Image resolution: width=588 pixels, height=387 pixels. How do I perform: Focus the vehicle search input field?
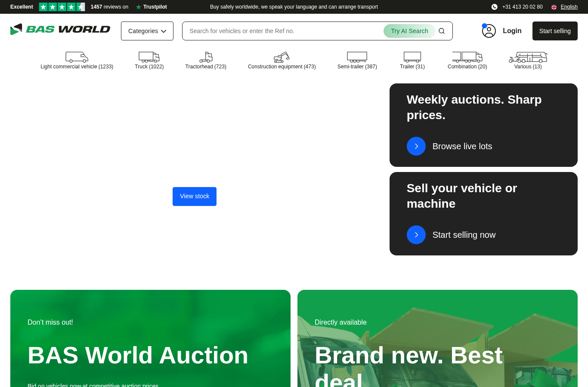click(284, 31)
